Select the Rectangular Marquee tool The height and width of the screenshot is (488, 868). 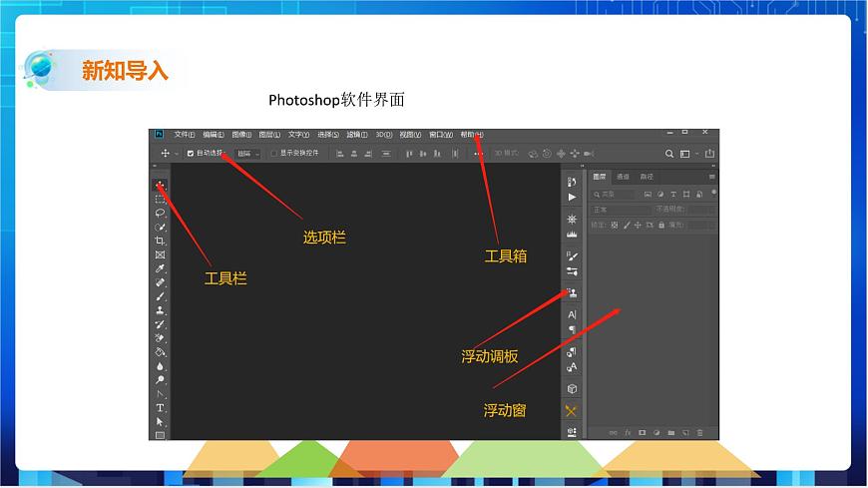(x=160, y=199)
